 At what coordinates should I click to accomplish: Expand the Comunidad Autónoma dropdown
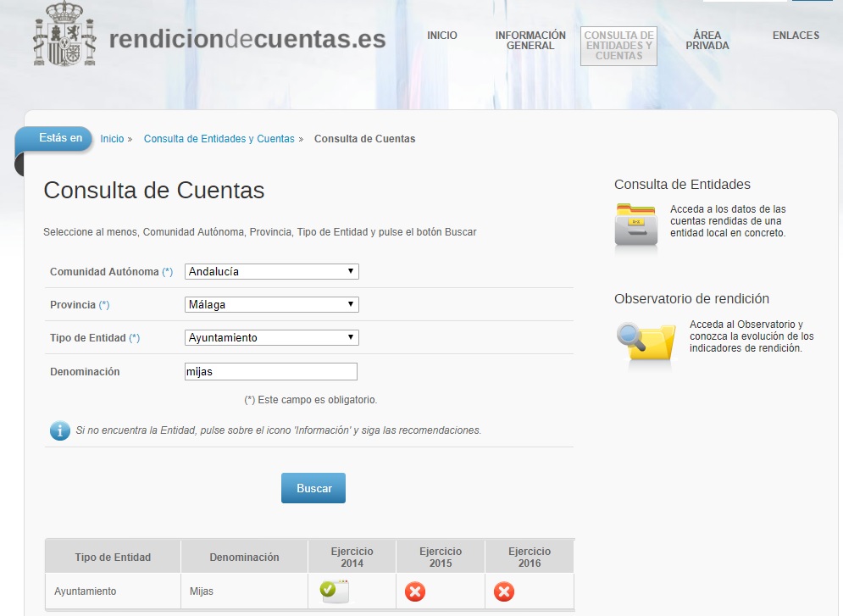[271, 272]
